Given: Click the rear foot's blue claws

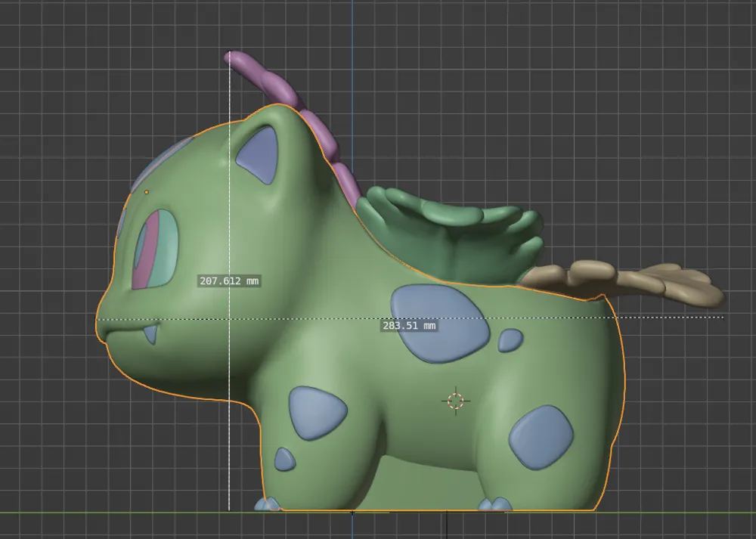Looking at the screenshot, I should point(495,504).
